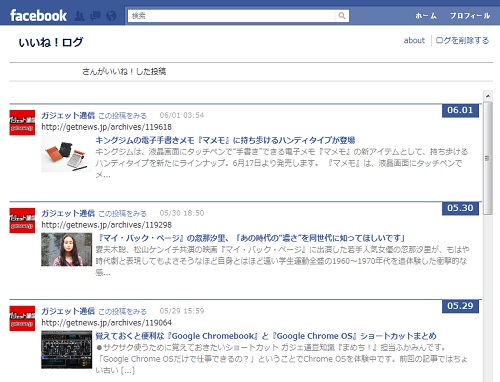Click the ガジェット通信 avatar on 05/30 post
Viewport: 500px width, 382px height.
click(x=22, y=220)
